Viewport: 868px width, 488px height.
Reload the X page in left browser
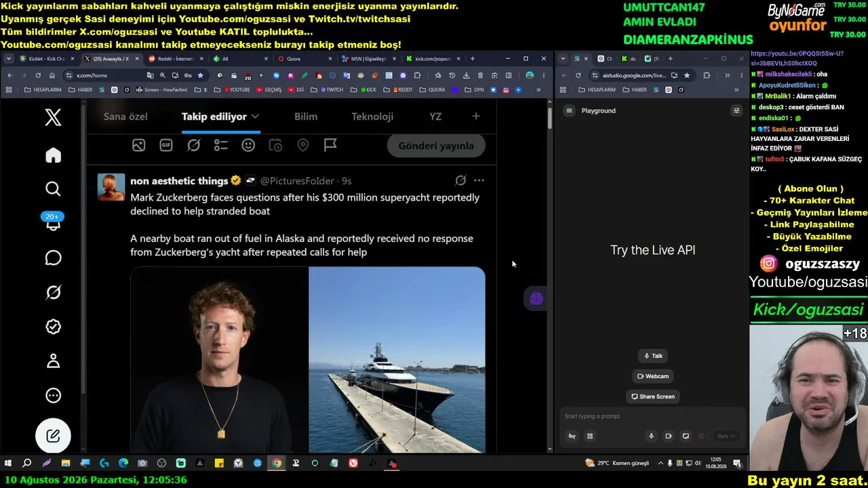pyautogui.click(x=38, y=75)
